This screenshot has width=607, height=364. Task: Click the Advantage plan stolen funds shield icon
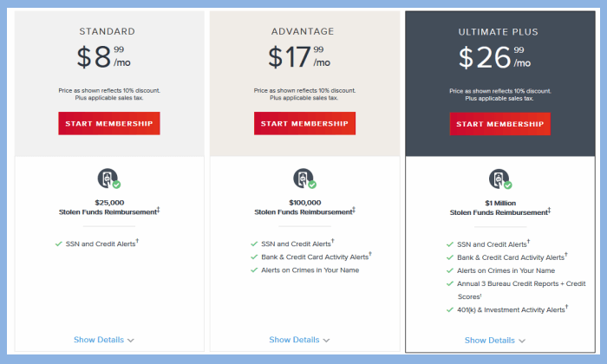click(304, 179)
